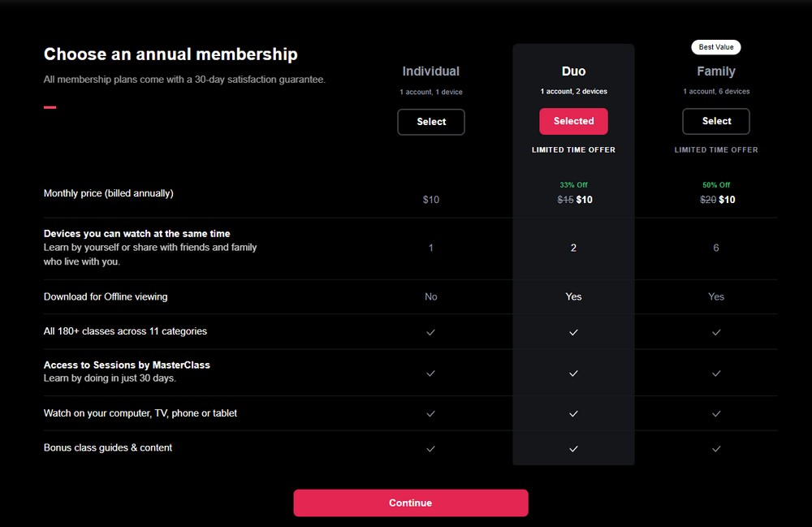812x527 pixels.
Task: Click the LIMITED TIME OFFER text under Duo
Action: point(573,149)
